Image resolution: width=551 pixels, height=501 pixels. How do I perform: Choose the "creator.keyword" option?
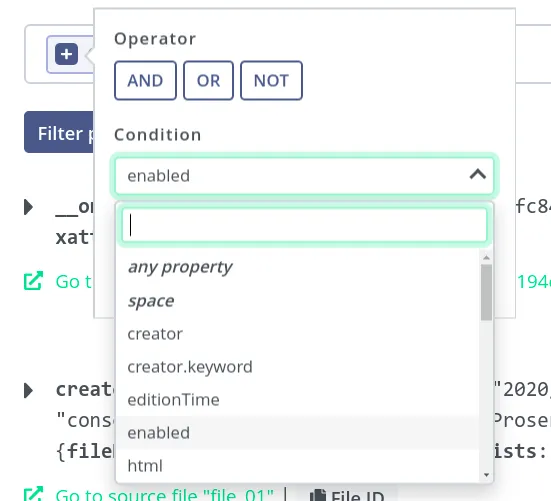point(297,367)
